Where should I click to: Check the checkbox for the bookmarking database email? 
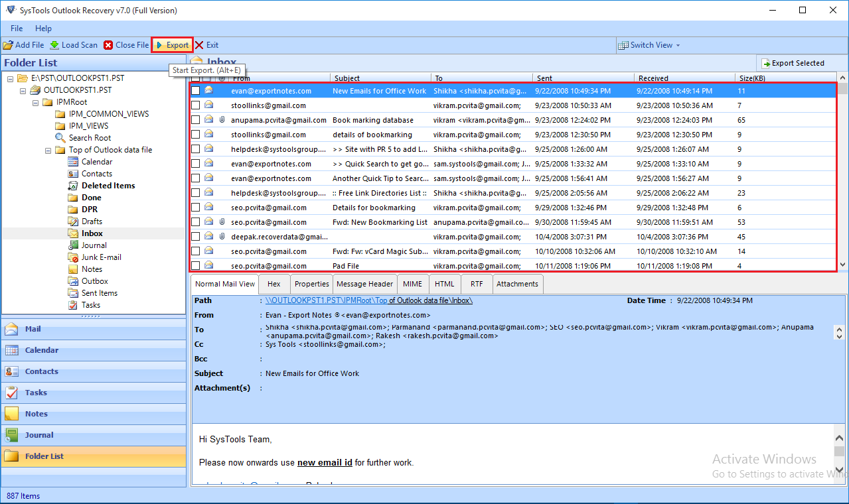tap(196, 120)
